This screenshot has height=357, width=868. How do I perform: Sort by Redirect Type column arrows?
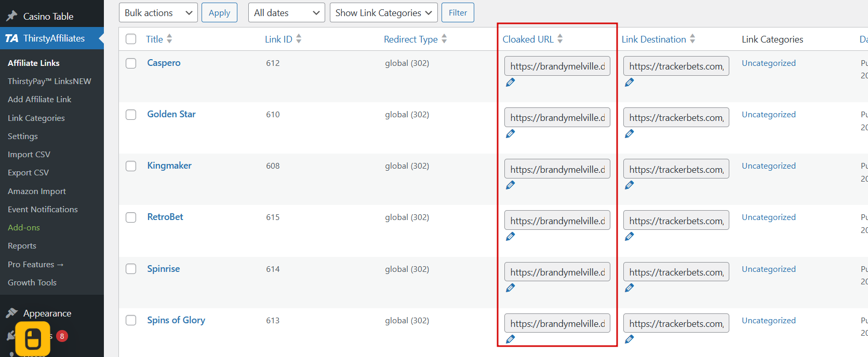444,39
